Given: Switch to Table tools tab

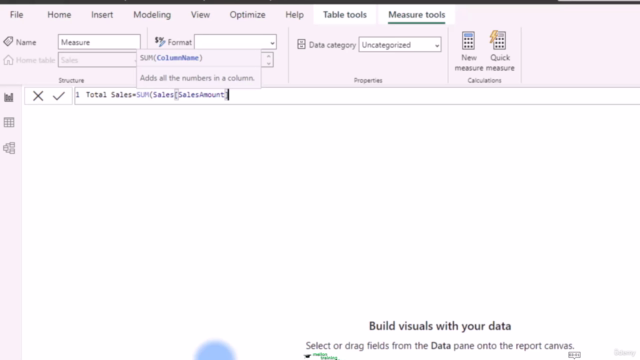Looking at the screenshot, I should pos(345,15).
